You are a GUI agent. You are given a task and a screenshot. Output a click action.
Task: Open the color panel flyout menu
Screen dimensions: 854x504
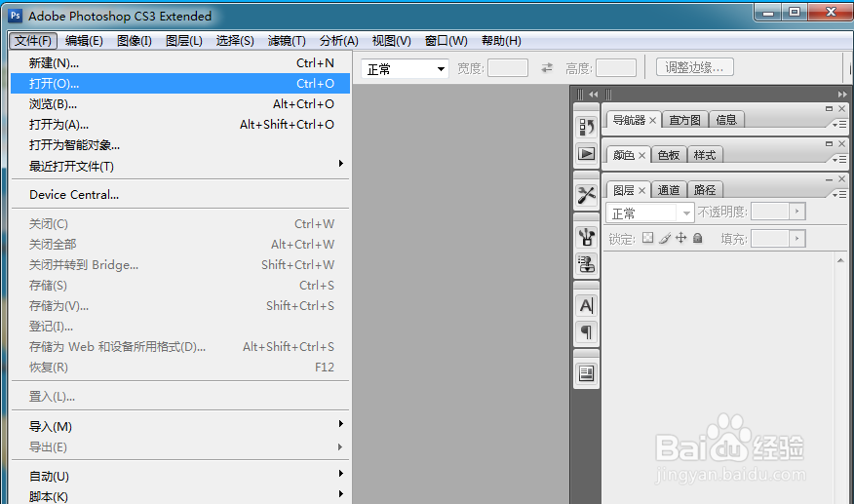[839, 160]
